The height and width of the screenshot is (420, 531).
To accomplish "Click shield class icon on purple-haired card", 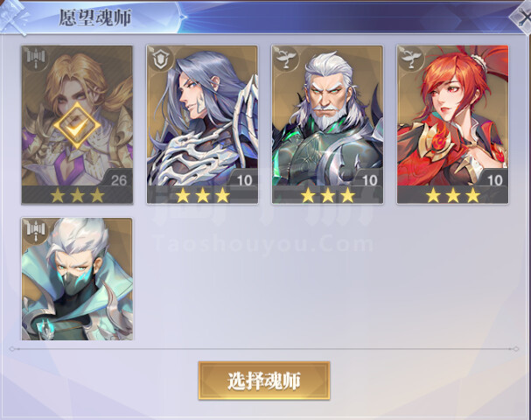I will (x=160, y=59).
